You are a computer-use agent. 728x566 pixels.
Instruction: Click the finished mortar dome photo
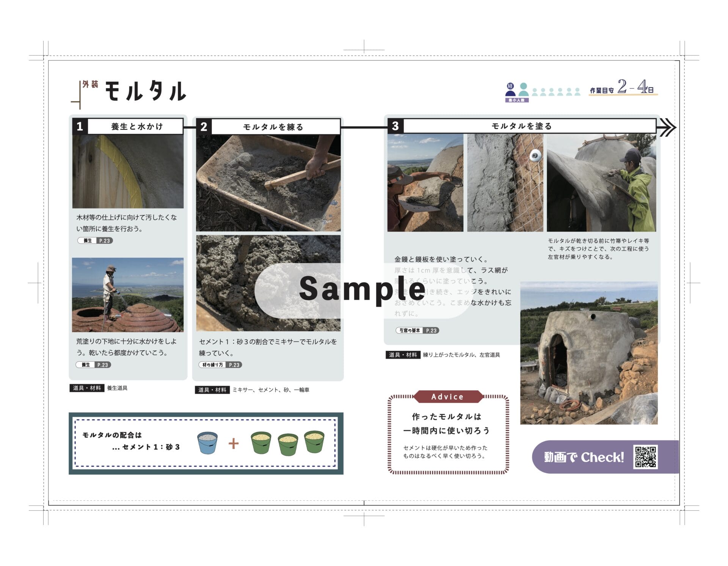[x=588, y=353]
